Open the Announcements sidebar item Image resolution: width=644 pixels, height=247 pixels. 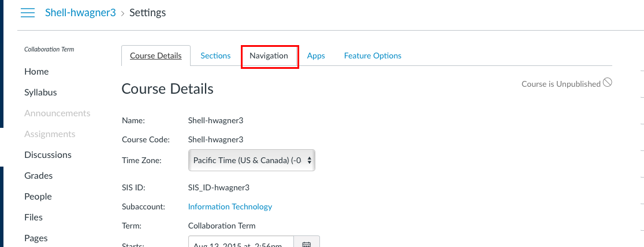(57, 113)
